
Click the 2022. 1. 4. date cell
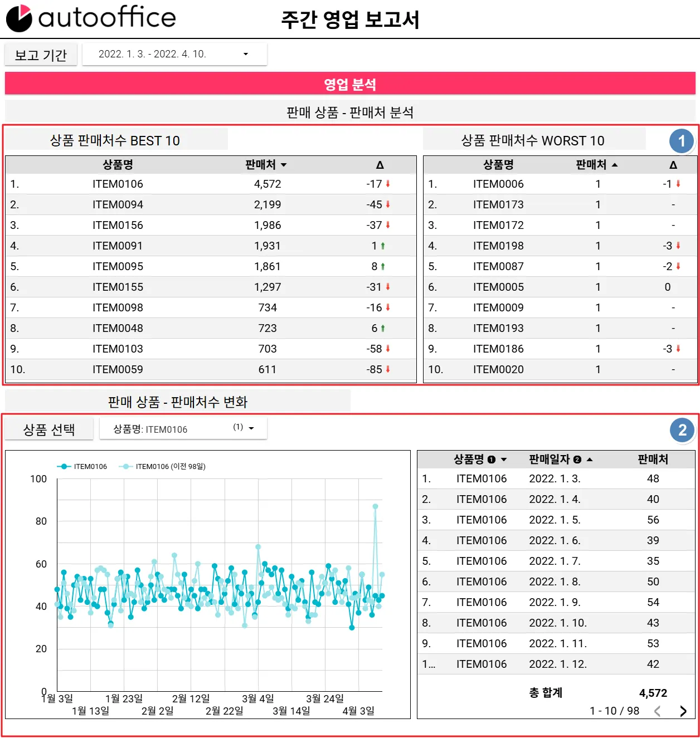tap(555, 499)
